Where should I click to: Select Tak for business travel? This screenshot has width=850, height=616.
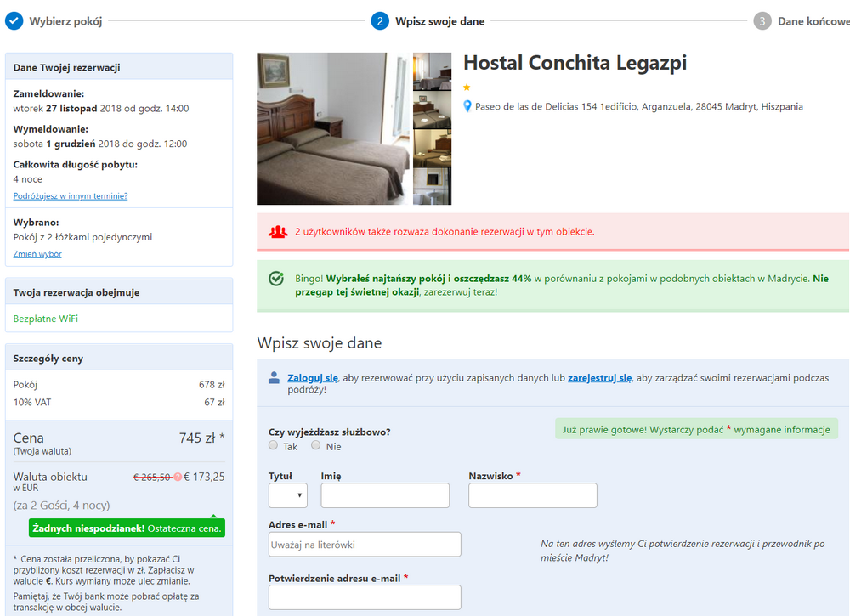273,445
